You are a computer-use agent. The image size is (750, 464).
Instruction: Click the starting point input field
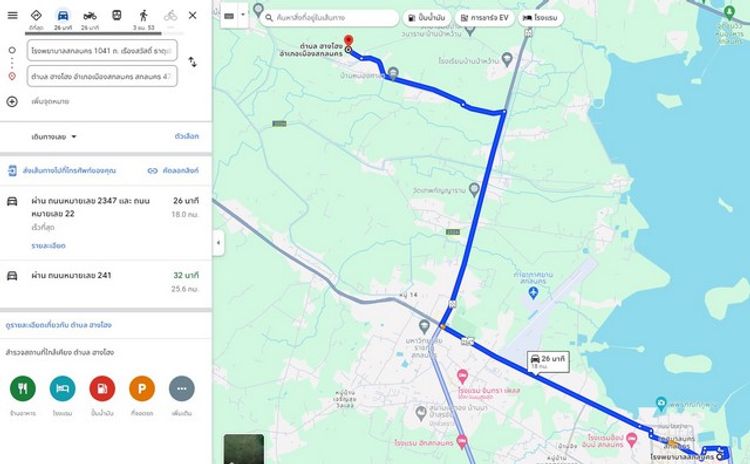point(102,50)
